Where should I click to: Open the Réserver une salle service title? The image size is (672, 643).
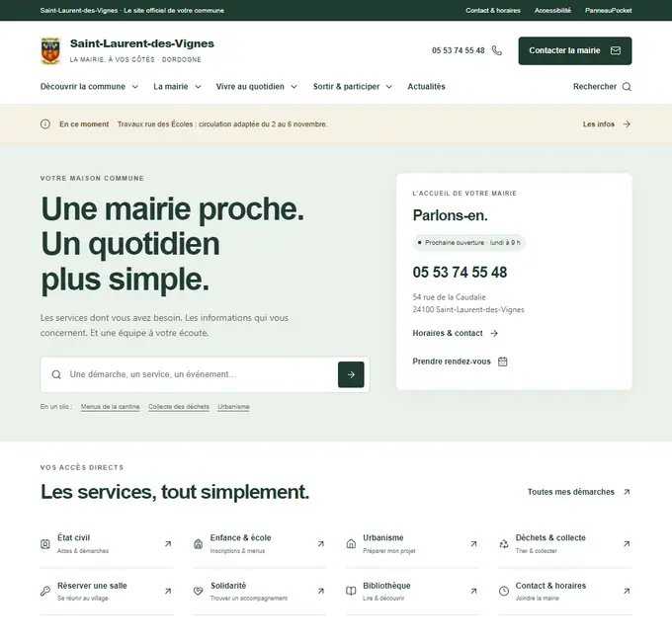coord(92,586)
